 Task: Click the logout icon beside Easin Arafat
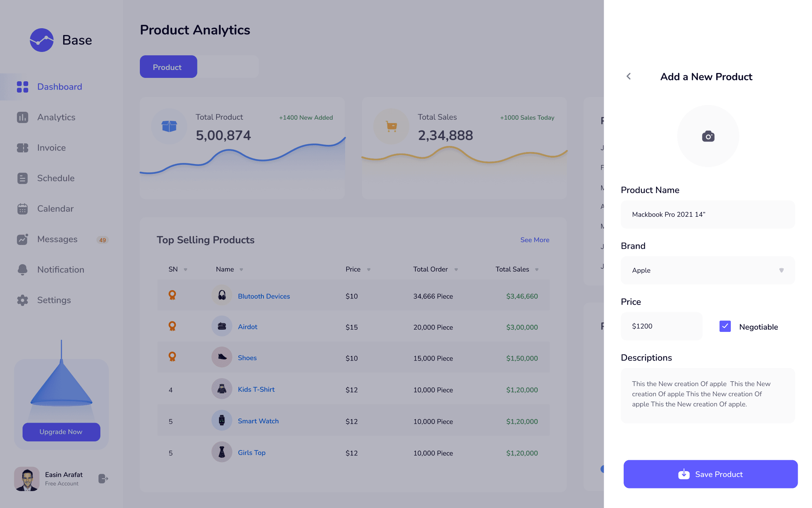[x=103, y=479]
